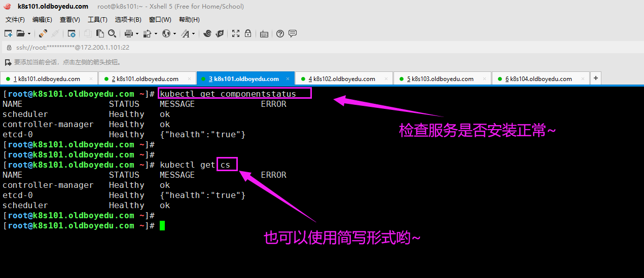
Task: Click the add-current-session arrow icon
Action: [x=8, y=62]
